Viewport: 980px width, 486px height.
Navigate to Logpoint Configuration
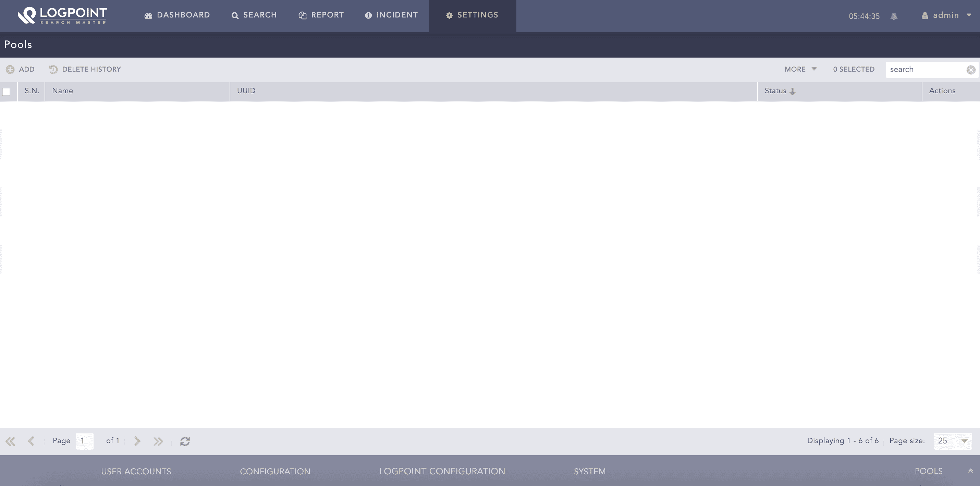(x=442, y=471)
